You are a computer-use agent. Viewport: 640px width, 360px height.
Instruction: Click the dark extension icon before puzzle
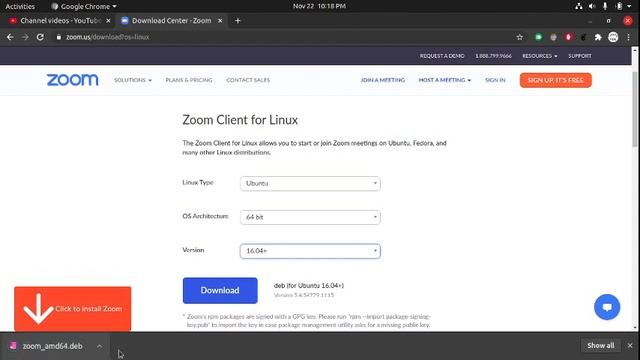[x=583, y=37]
